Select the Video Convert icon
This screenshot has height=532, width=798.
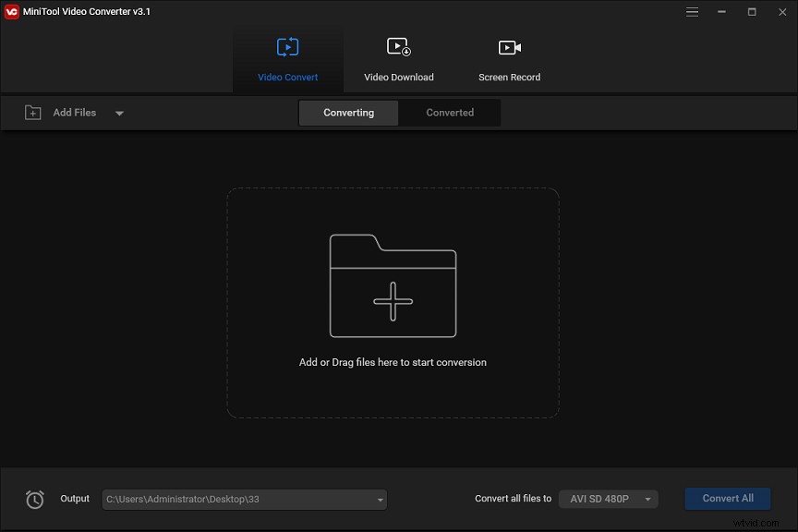287,47
